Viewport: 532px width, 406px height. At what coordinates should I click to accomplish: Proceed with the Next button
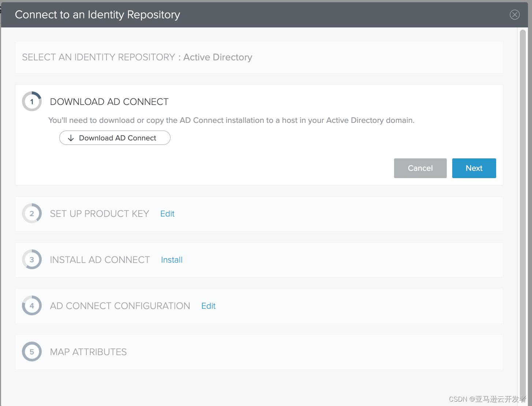click(474, 168)
